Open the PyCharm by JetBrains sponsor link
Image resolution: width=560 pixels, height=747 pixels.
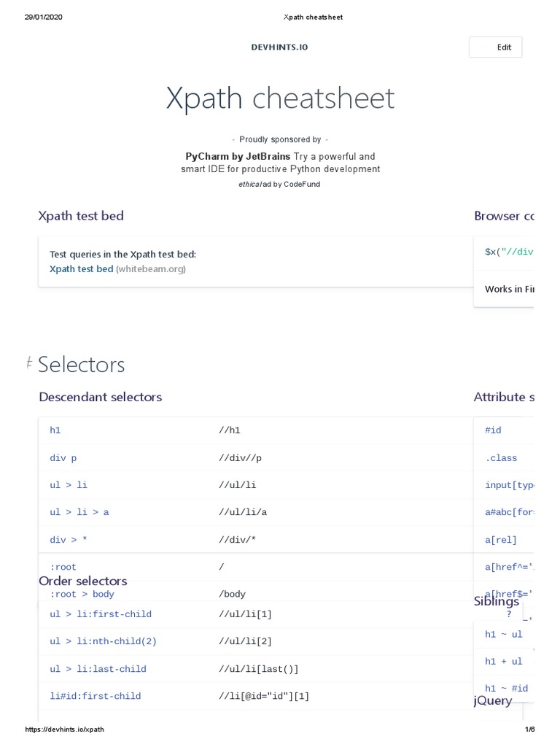point(238,156)
